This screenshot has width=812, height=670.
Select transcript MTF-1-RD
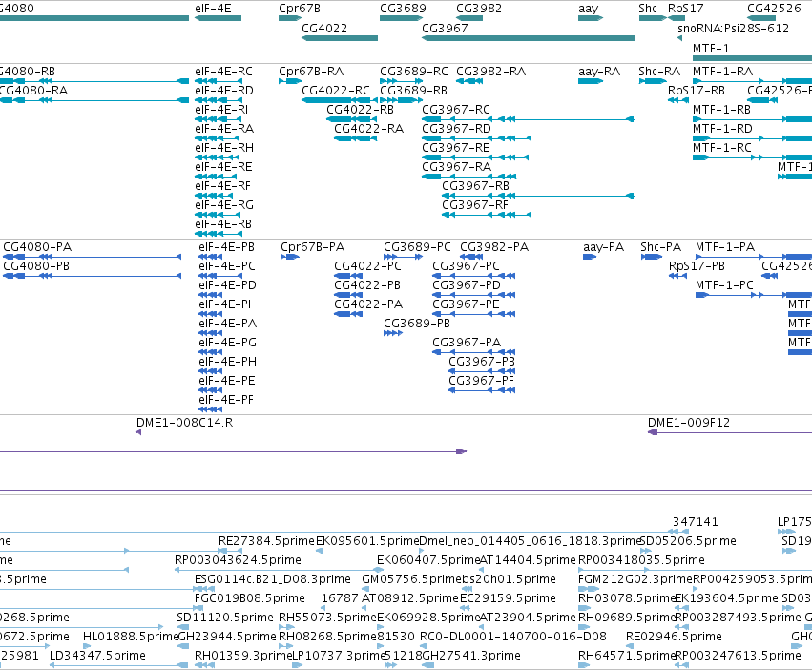click(753, 138)
